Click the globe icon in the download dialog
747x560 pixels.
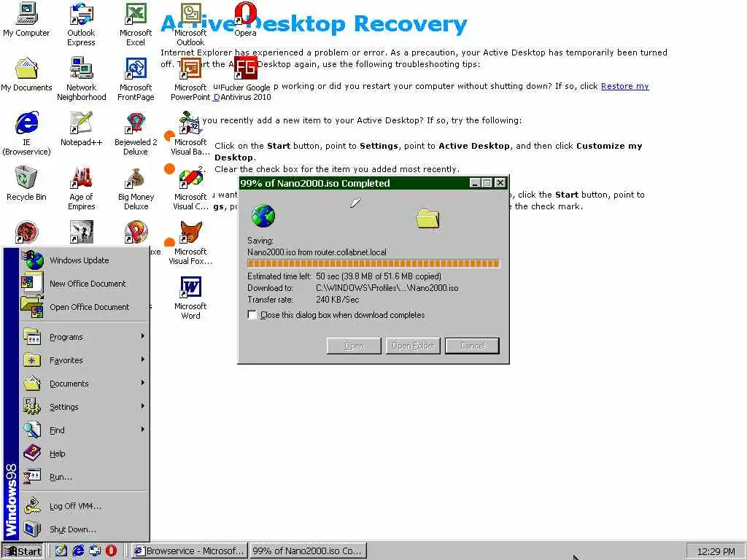(263, 216)
